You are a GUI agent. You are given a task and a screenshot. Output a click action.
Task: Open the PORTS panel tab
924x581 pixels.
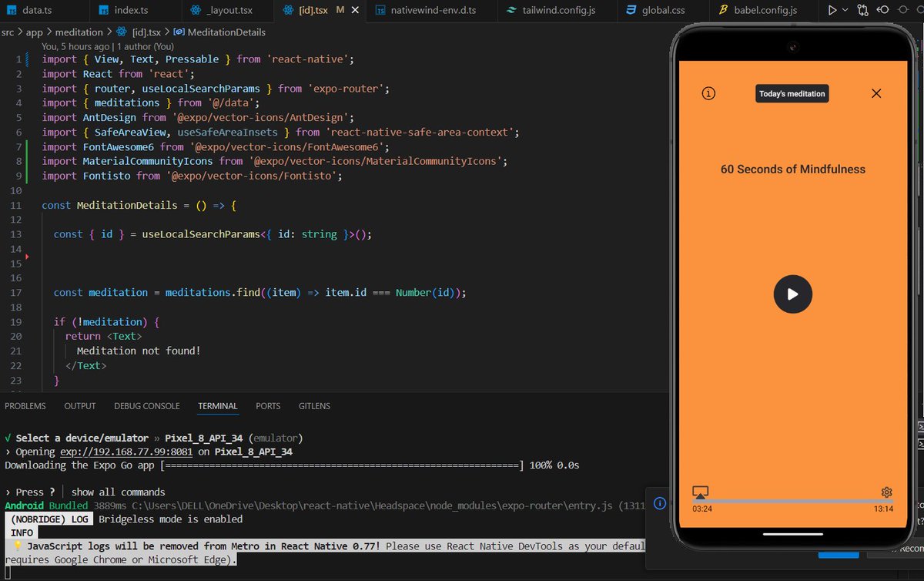tap(267, 406)
